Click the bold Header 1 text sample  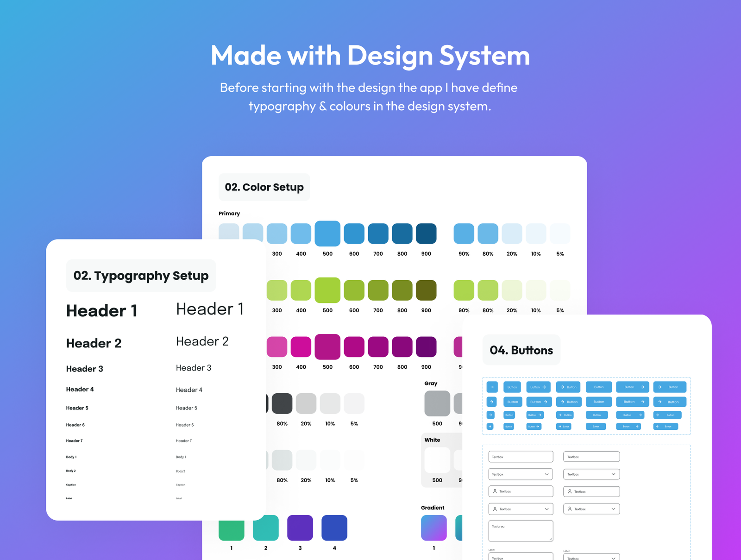point(102,310)
